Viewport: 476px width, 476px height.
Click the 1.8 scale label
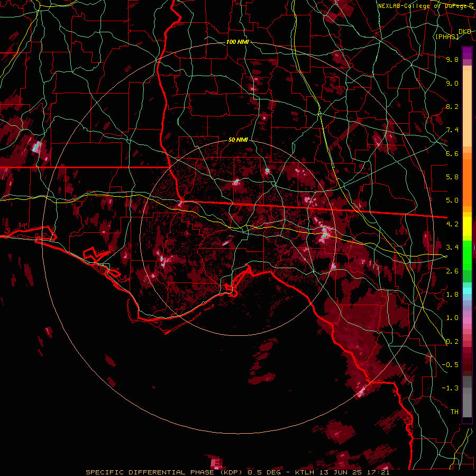[452, 295]
